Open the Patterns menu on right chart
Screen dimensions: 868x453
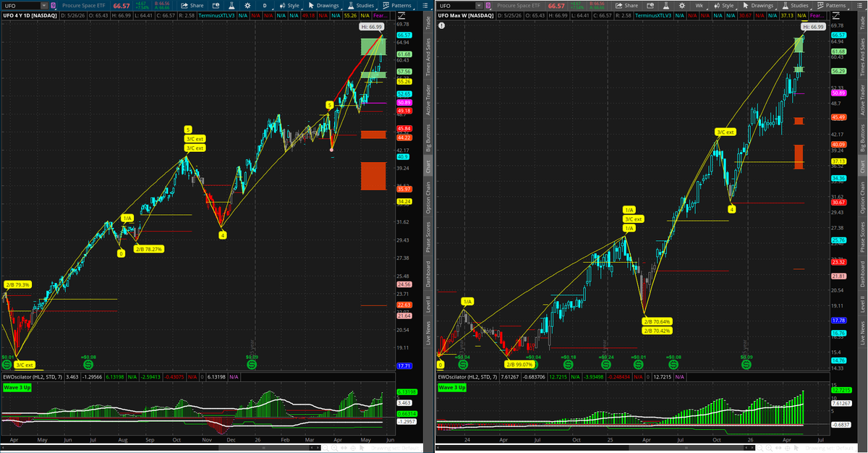[832, 6]
